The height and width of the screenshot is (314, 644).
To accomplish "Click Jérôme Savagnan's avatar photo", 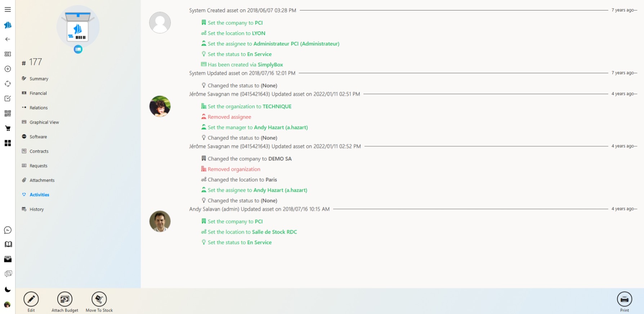I will coord(160,106).
